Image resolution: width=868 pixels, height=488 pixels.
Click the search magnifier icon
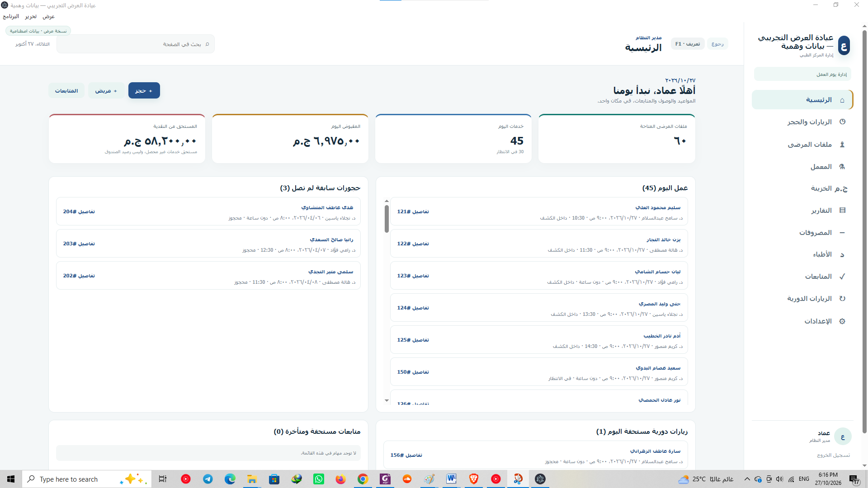(208, 44)
